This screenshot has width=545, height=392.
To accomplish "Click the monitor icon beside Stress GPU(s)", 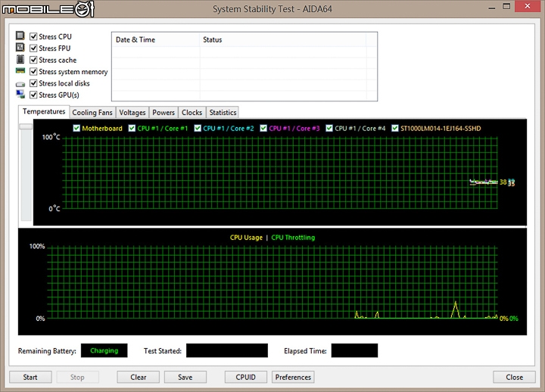I will tap(20, 94).
